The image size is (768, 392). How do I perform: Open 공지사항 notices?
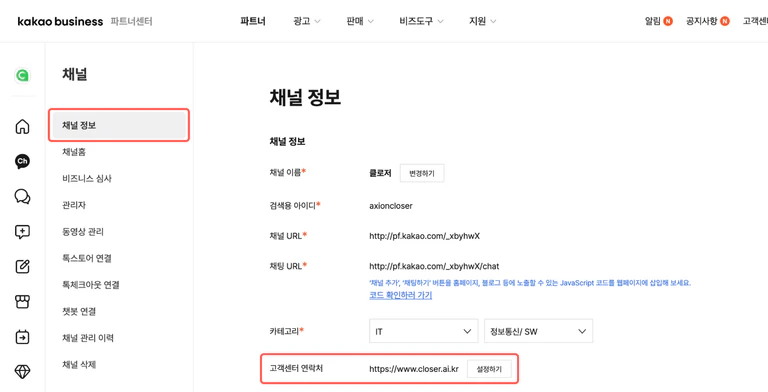[701, 21]
